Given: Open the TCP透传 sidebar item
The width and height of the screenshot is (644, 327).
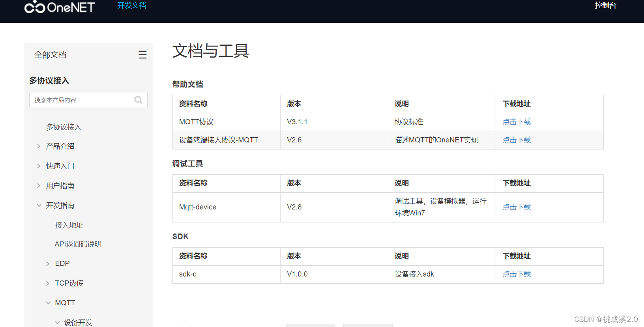Looking at the screenshot, I should (x=69, y=283).
